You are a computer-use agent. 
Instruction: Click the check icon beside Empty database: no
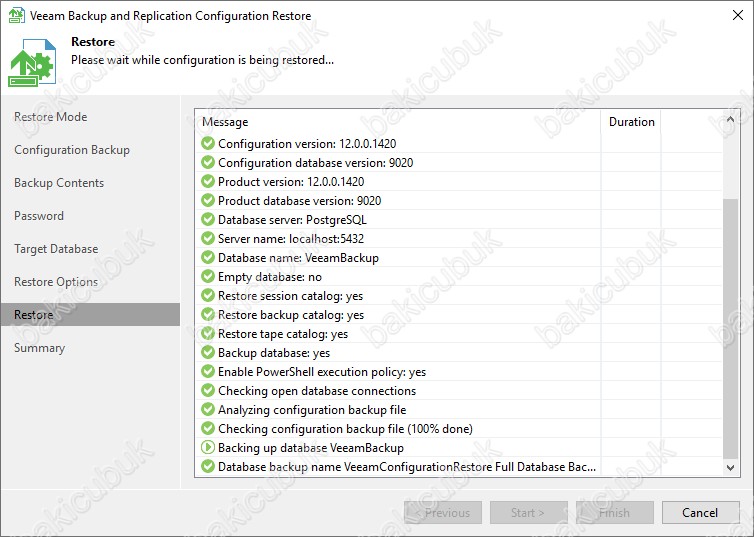(x=208, y=276)
